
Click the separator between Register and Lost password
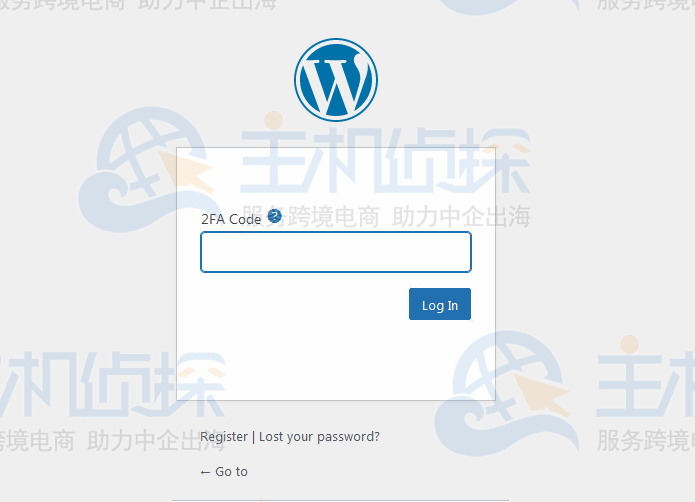254,437
